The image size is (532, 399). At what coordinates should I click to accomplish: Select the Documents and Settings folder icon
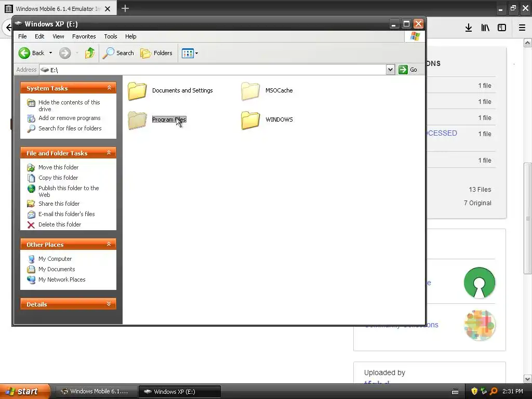[x=137, y=91]
